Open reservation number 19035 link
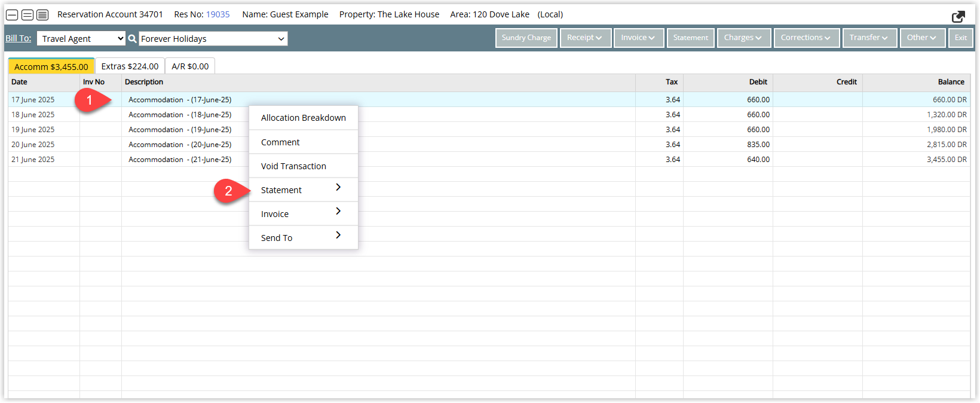Image resolution: width=980 pixels, height=403 pixels. point(218,14)
